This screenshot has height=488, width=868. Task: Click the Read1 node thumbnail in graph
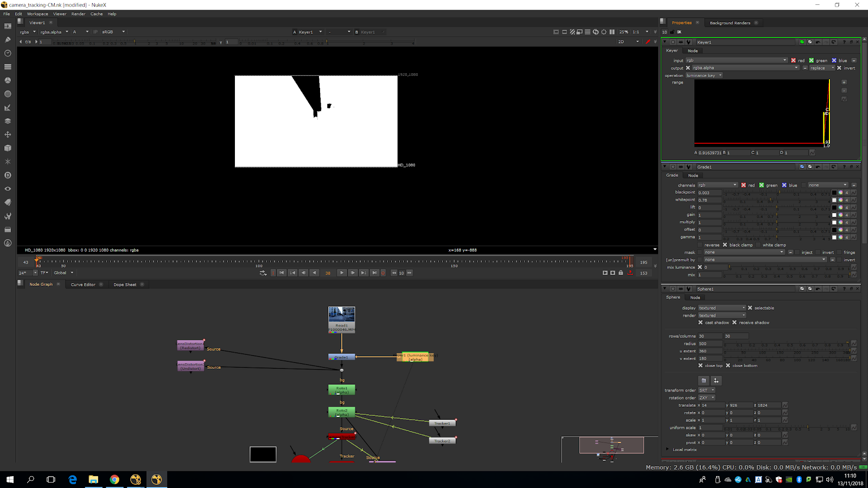tap(341, 315)
